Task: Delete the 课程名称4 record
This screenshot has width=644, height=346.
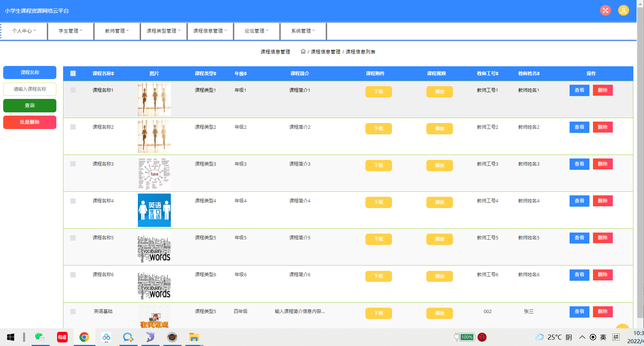Action: click(x=603, y=201)
